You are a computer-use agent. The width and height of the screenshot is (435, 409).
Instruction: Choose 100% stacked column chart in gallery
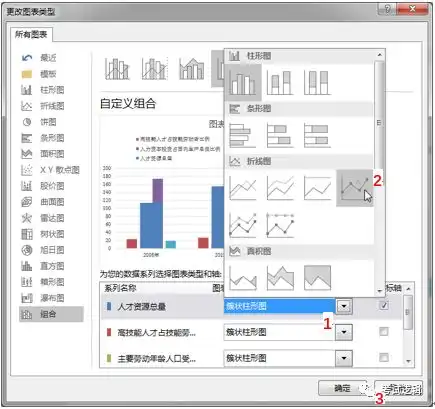317,83
